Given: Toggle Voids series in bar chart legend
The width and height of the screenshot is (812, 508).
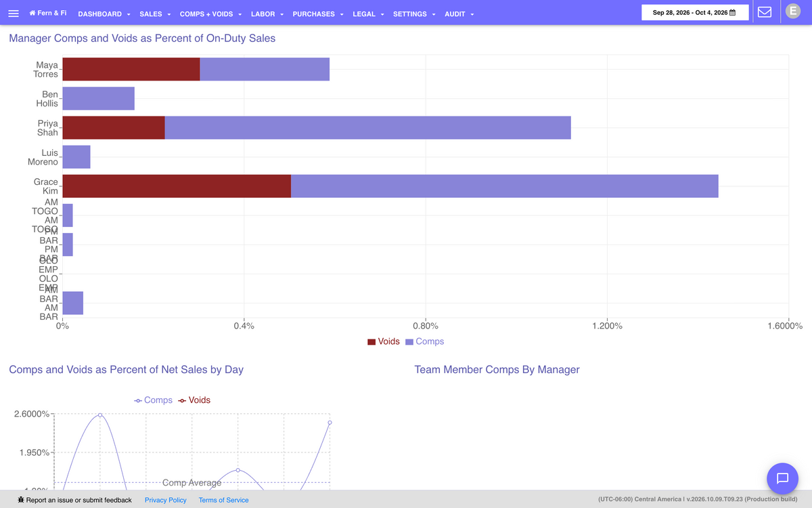Looking at the screenshot, I should tap(384, 341).
